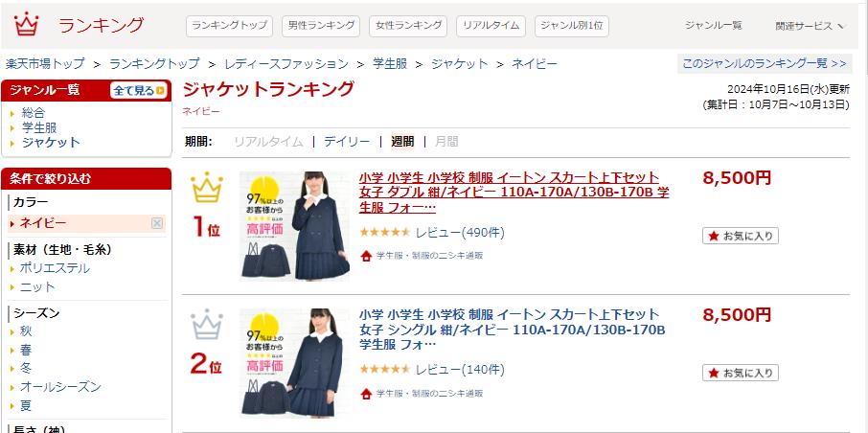Click the red crown ranking logo
The height and width of the screenshot is (433, 868).
tap(26, 25)
